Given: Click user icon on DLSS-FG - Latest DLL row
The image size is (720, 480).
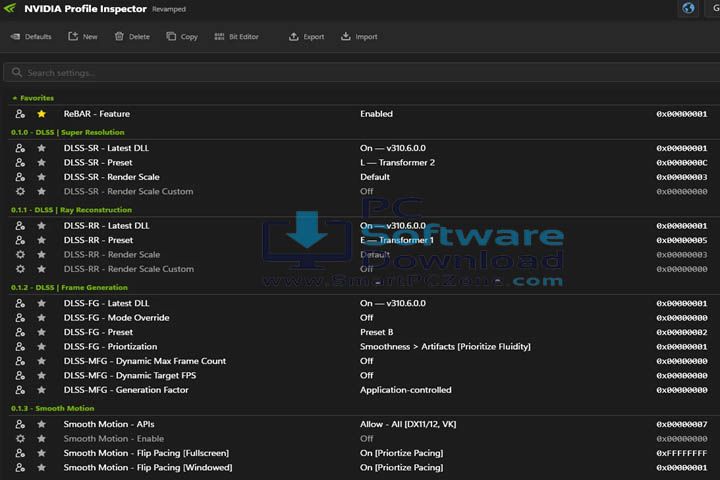Looking at the screenshot, I should pyautogui.click(x=20, y=303).
